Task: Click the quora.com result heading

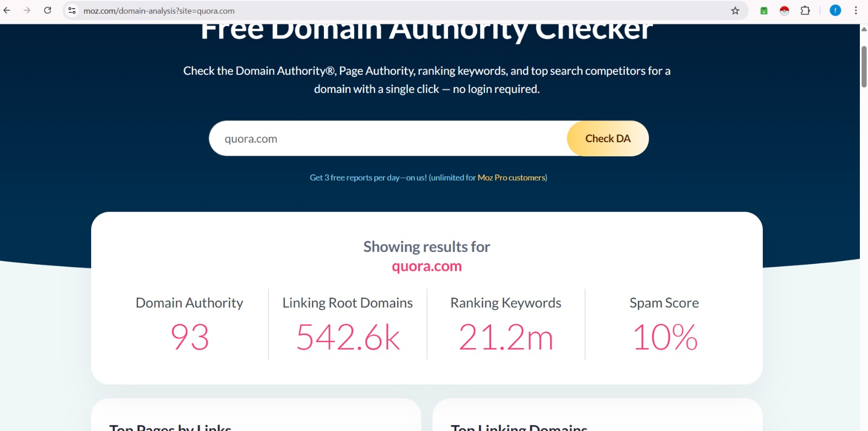Action: tap(426, 267)
